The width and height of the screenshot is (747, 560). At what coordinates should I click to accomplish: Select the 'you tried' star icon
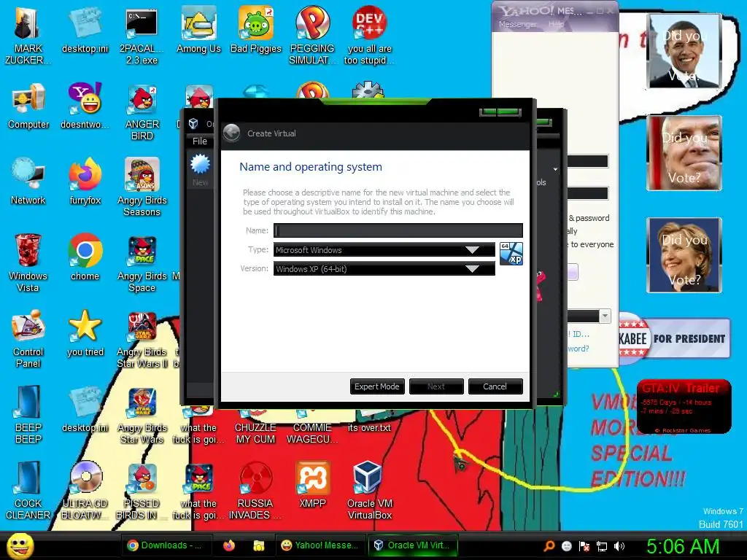pyautogui.click(x=85, y=333)
